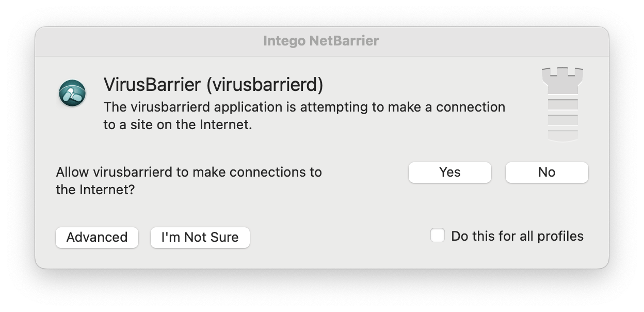The image size is (644, 312).
Task: Click the Intego NetBarrier title bar text
Action: (321, 41)
